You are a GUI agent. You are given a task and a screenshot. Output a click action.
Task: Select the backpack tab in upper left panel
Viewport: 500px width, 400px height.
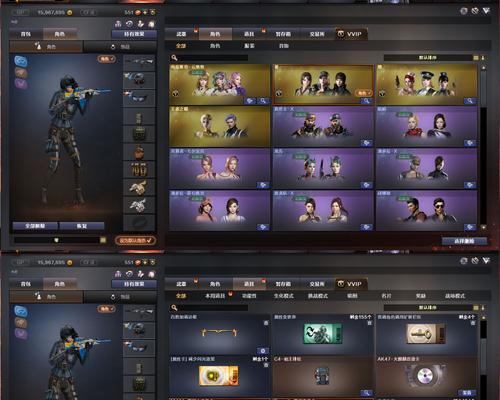coord(26,34)
